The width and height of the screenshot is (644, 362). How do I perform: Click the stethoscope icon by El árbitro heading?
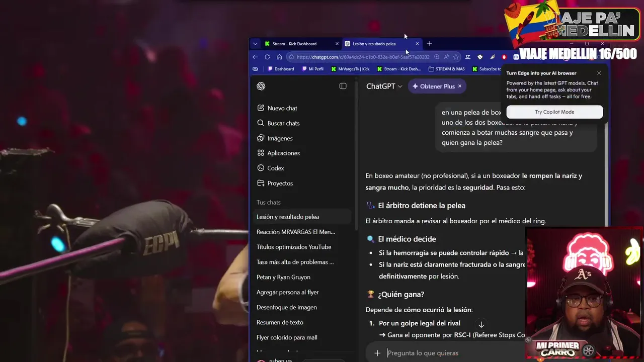[x=370, y=206]
